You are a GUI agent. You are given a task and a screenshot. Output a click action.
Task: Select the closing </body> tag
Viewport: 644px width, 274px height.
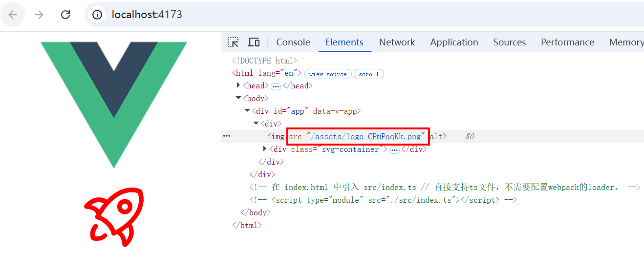pyautogui.click(x=256, y=212)
